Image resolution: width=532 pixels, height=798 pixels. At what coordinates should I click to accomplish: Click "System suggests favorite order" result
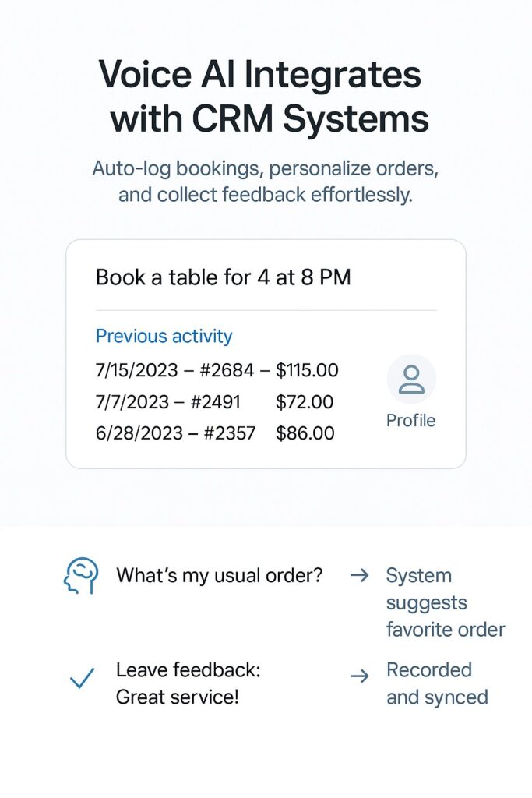click(445, 602)
